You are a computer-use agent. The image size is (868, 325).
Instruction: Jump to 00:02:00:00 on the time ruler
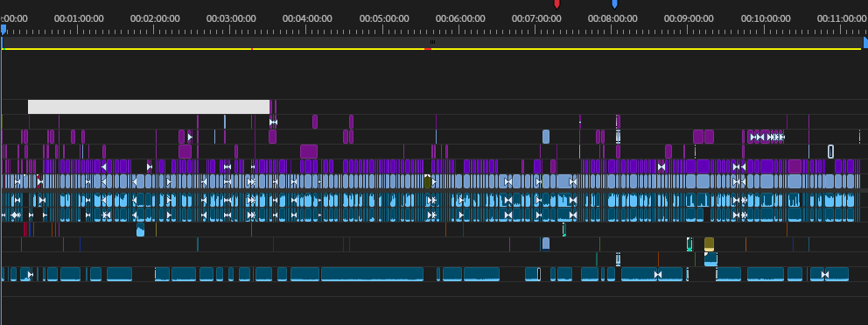click(155, 18)
